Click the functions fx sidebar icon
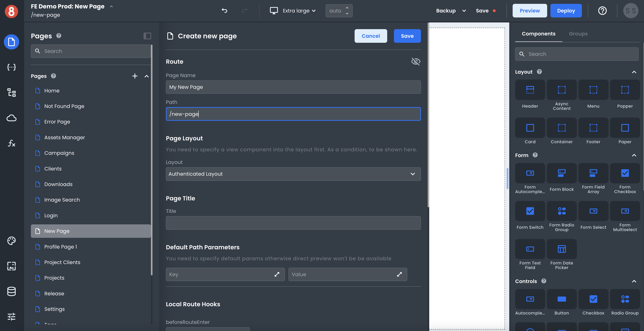The image size is (644, 331). [12, 143]
